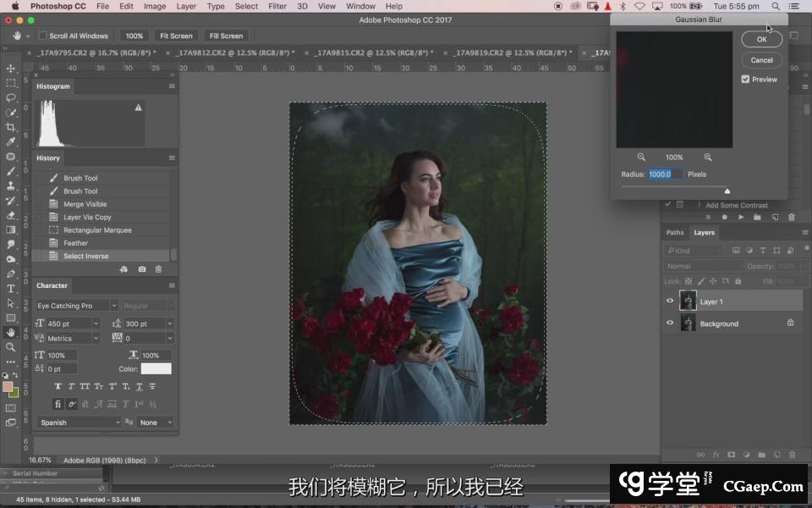Click zoom-out magnifier in Gaussian Blur preview
The image size is (812, 508).
(641, 157)
